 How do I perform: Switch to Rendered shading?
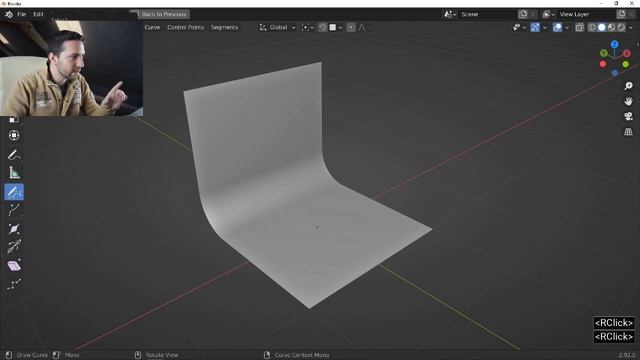pos(621,27)
